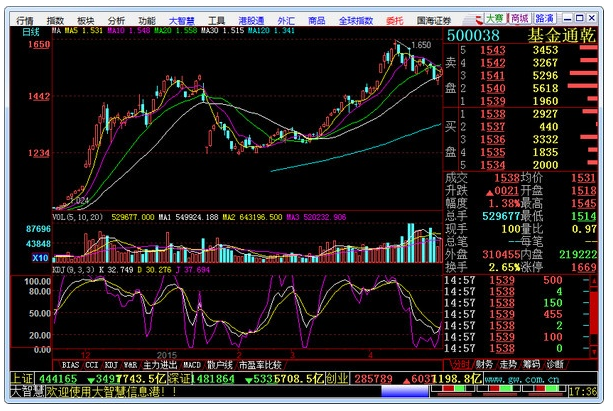Open the 国海证券 menu

click(x=434, y=20)
